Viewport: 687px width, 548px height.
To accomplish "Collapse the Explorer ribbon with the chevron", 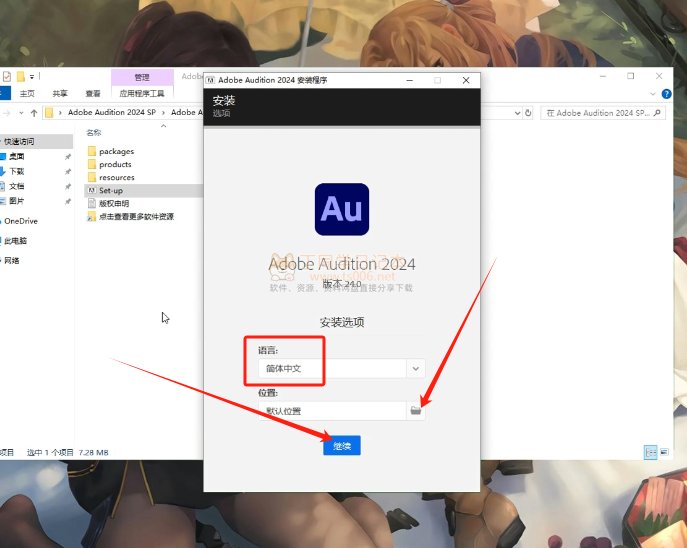I will (x=653, y=94).
